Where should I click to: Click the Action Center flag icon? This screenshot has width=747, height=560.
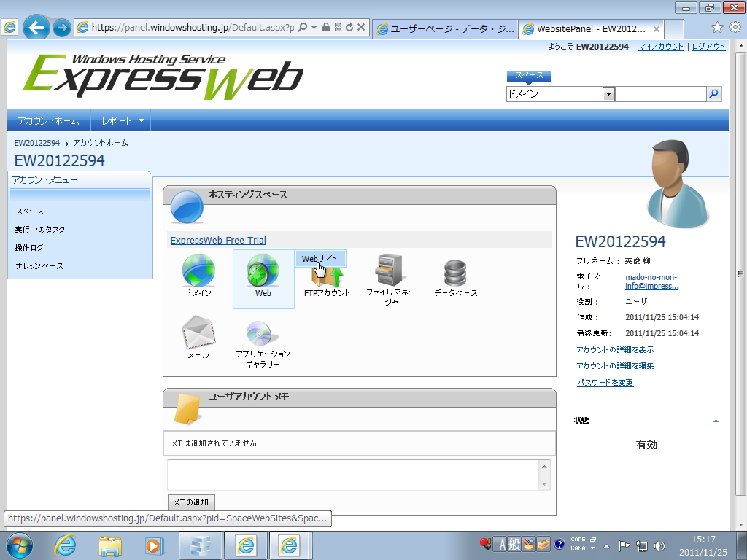pos(624,545)
